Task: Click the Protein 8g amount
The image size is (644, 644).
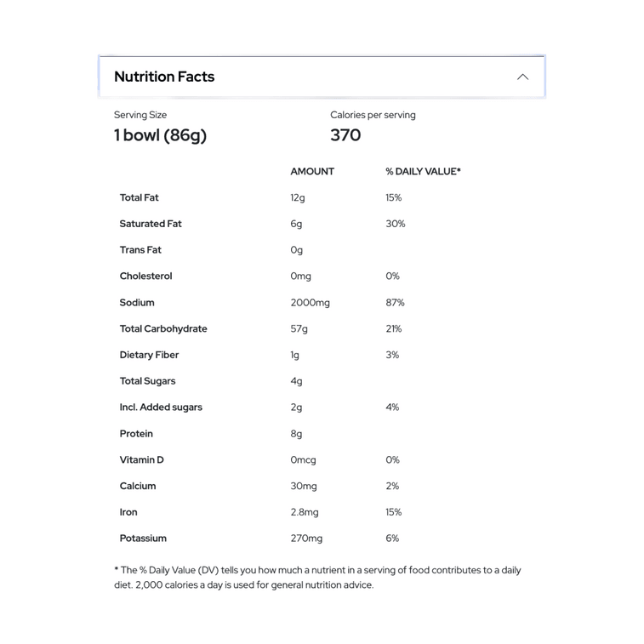Action: point(296,434)
